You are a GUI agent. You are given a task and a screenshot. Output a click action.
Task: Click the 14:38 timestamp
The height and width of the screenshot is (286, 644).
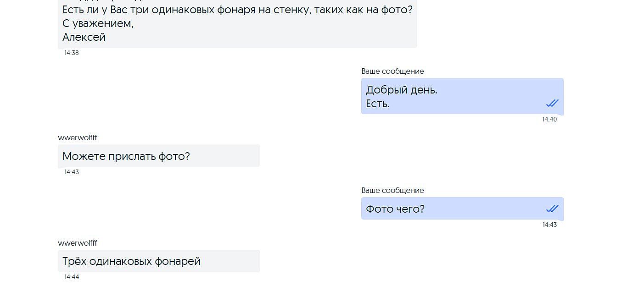72,53
